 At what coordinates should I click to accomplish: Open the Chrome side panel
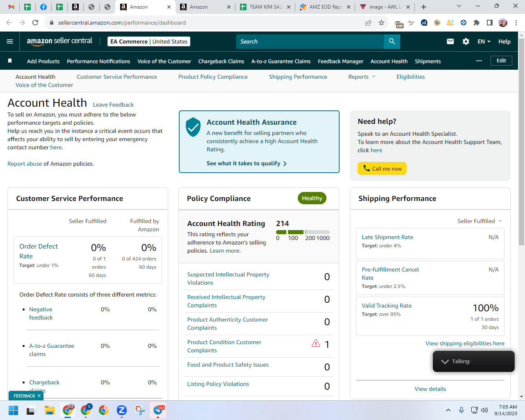[490, 23]
